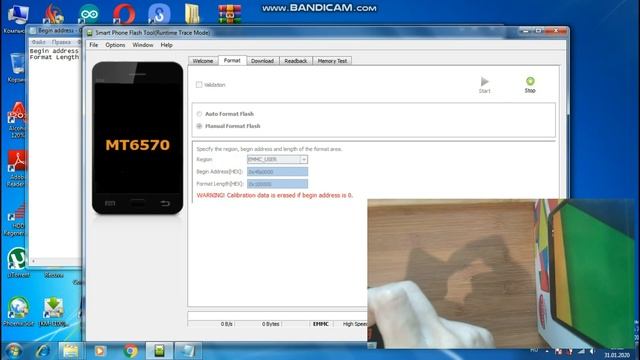Screen dimensions: 640x360
Task: Click the "0 Bytes" status bar entry
Action: pos(271,324)
